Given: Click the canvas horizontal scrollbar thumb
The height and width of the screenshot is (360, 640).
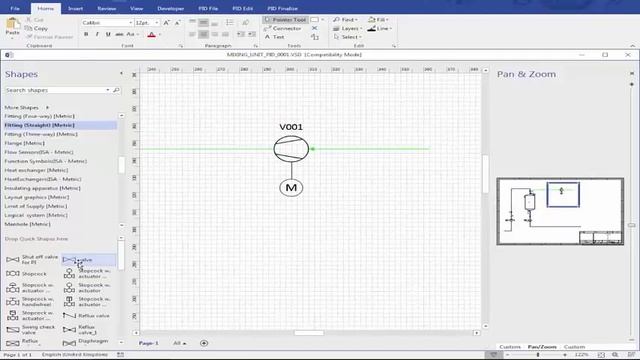Looking at the screenshot, I should point(309,333).
